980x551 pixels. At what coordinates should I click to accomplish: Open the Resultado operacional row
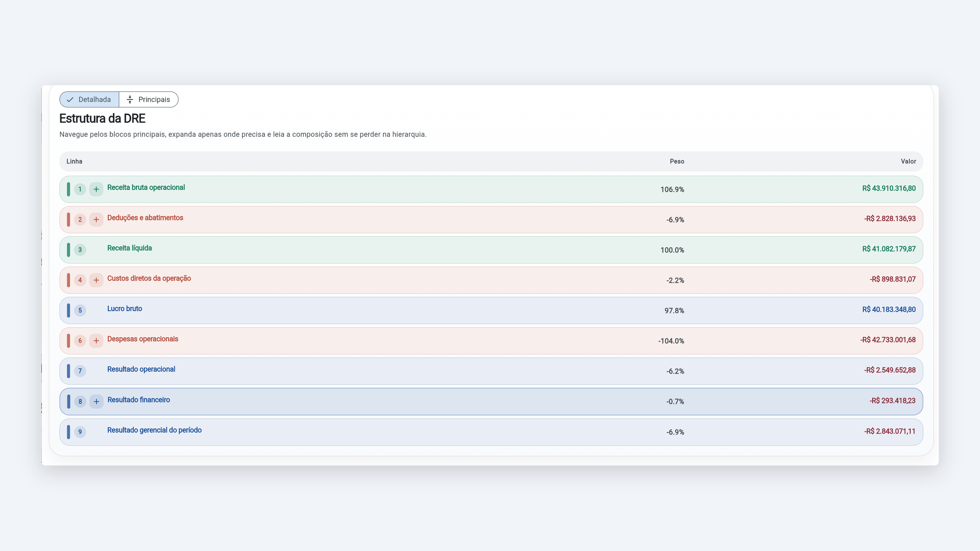pyautogui.click(x=491, y=371)
